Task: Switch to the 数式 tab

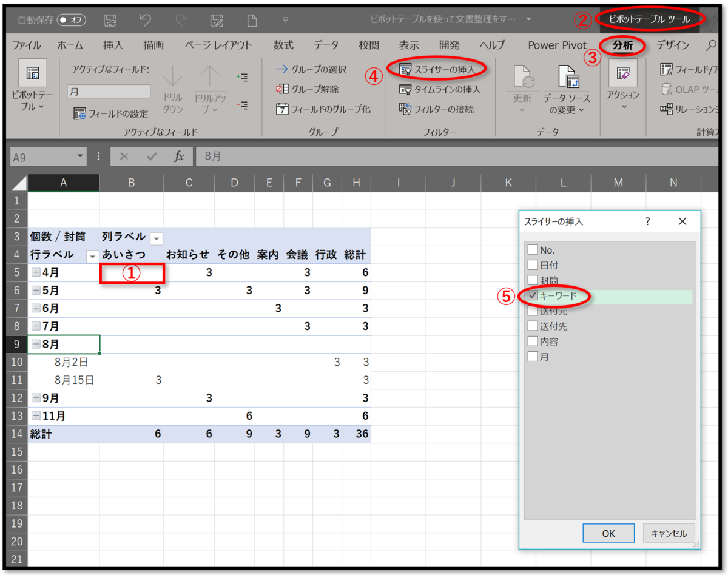Action: (283, 45)
